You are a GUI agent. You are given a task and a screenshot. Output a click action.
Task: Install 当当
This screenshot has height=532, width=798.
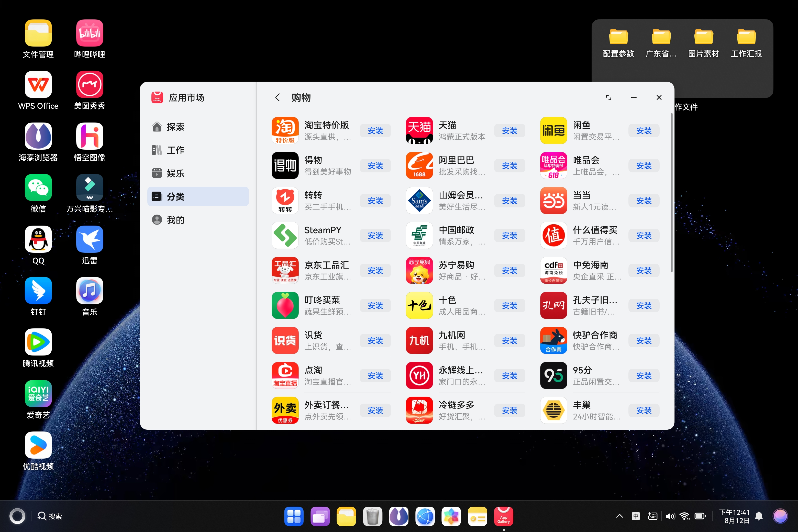coord(644,201)
